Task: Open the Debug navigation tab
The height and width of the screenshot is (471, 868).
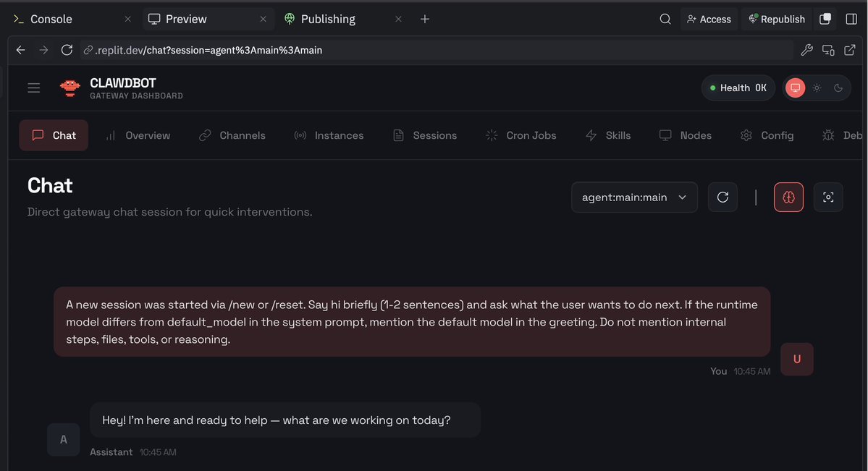Action: point(843,135)
